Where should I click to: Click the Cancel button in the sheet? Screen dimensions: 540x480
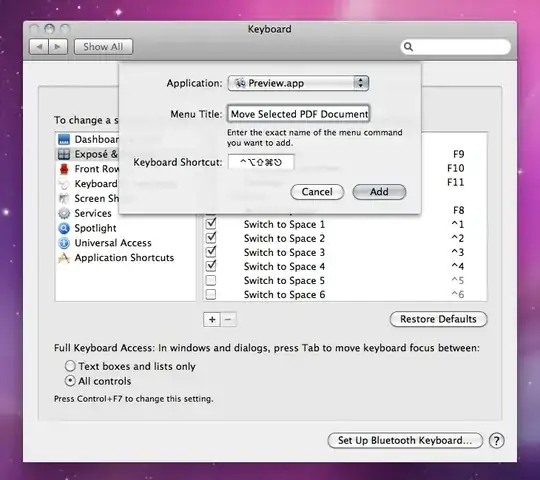click(317, 192)
